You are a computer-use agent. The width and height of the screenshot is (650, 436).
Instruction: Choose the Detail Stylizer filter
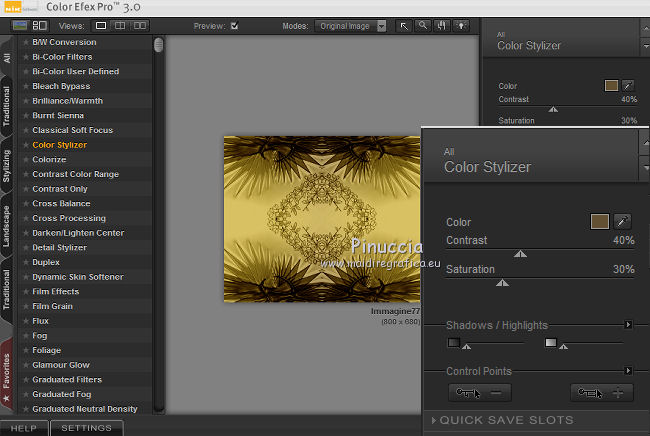[59, 248]
